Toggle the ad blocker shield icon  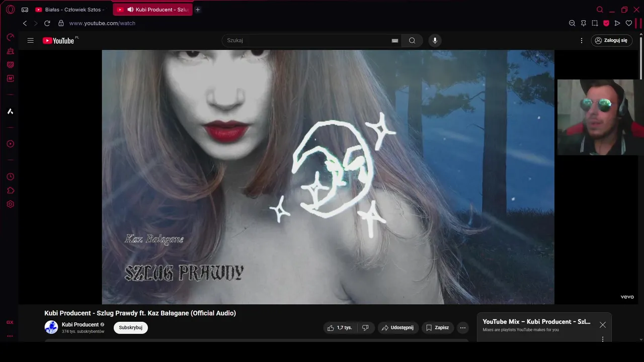click(x=606, y=23)
